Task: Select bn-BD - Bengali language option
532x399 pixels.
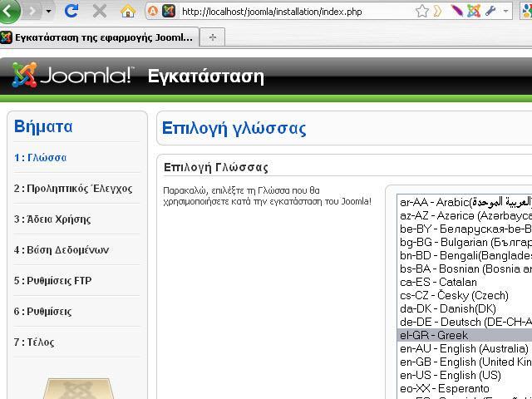Action: [464, 255]
